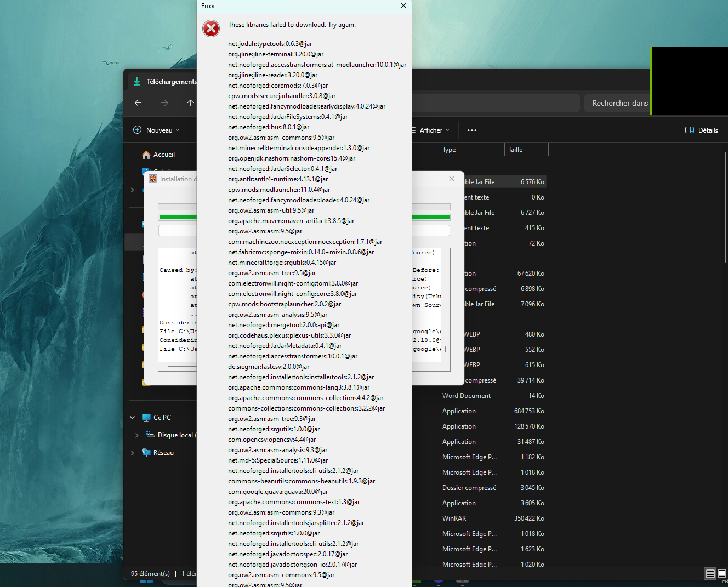The image size is (728, 587).
Task: Click the net.neoforged:coremods:7.0.3@jar line
Action: (x=278, y=86)
